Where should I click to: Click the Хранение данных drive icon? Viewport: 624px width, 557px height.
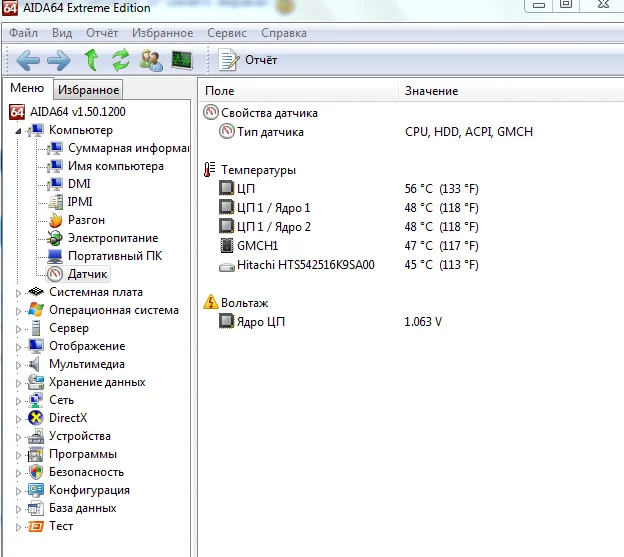coord(36,382)
